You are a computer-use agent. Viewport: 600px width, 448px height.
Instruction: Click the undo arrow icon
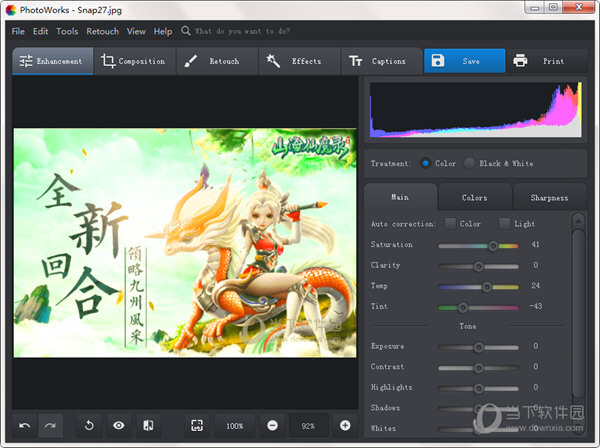click(x=25, y=425)
